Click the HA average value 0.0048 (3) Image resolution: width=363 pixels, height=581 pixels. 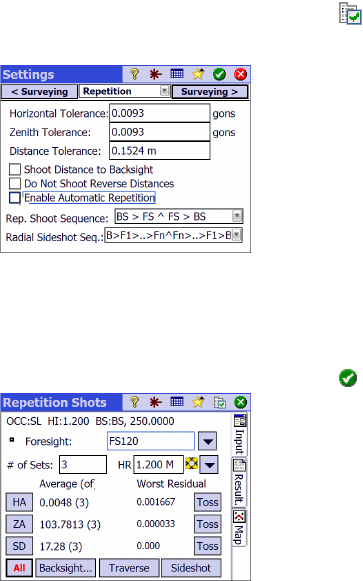64,502
